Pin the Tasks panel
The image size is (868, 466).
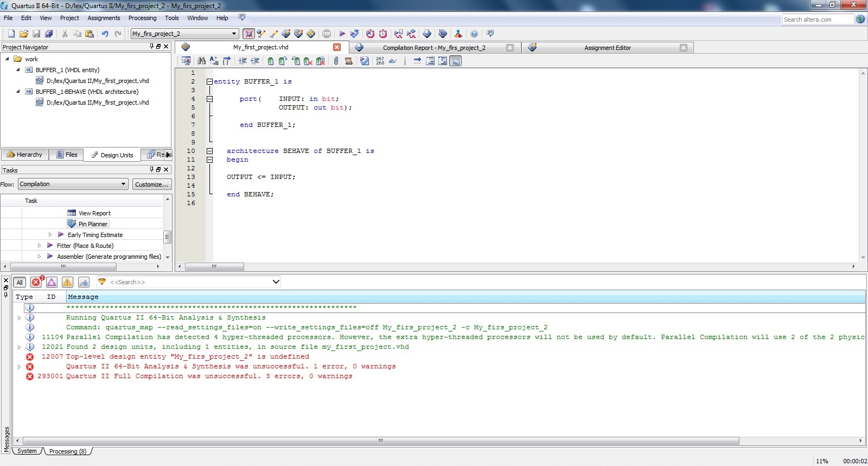(x=152, y=169)
